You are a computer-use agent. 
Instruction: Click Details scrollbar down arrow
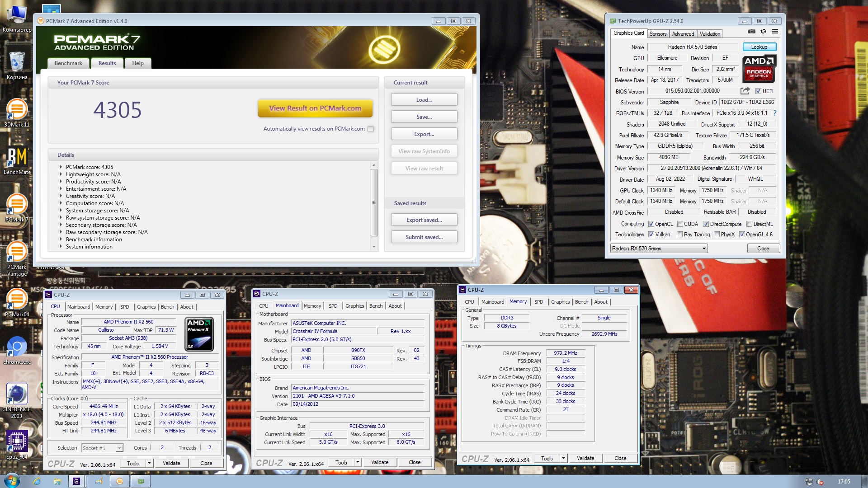[x=374, y=247]
